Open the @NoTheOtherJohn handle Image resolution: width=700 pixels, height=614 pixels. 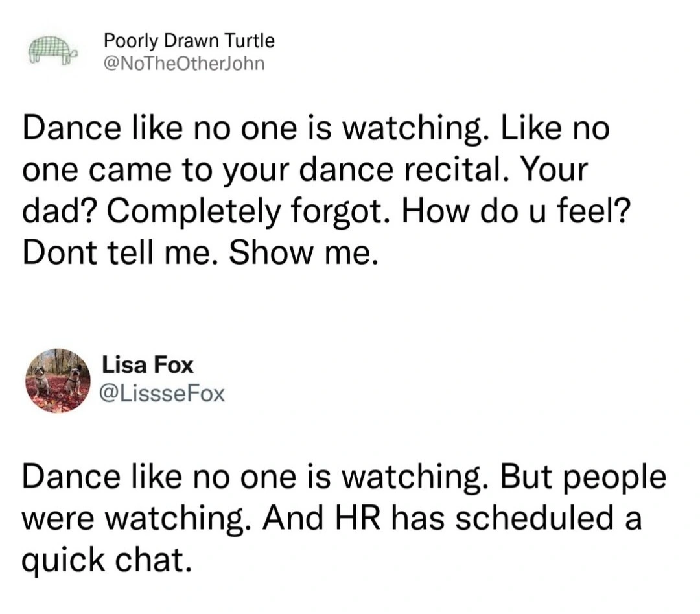click(184, 64)
